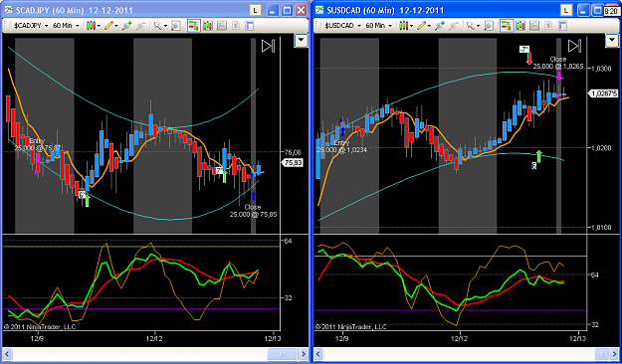Click the Zoom In magnifier in USDCAD toolbar
This screenshot has height=364, width=622.
[440, 26]
